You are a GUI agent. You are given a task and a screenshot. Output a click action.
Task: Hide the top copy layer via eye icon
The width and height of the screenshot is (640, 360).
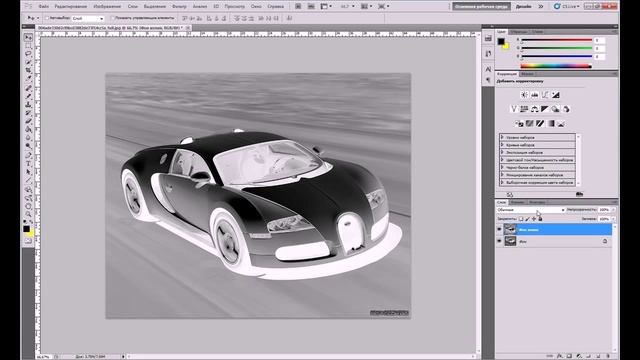[x=499, y=229]
